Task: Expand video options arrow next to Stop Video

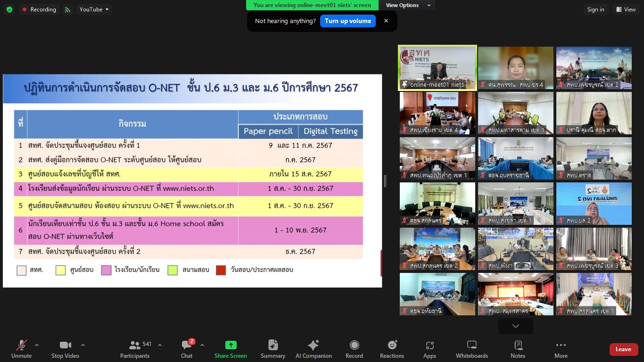Action: tap(83, 345)
